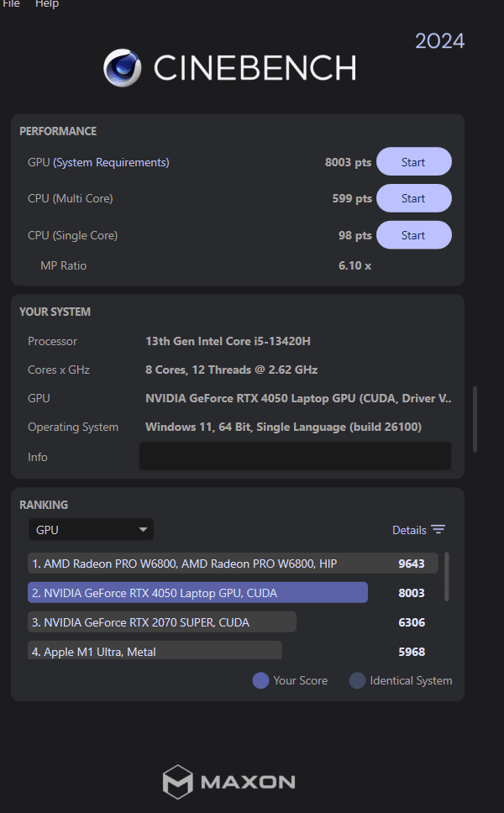Click the Your Score legend circle
The image size is (504, 813).
click(x=260, y=680)
